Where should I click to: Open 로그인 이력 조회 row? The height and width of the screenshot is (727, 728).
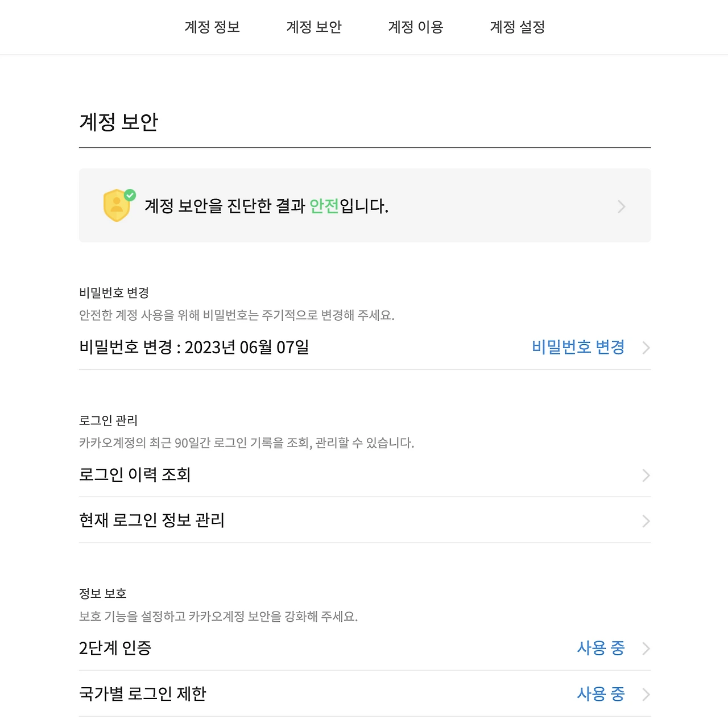[135, 474]
